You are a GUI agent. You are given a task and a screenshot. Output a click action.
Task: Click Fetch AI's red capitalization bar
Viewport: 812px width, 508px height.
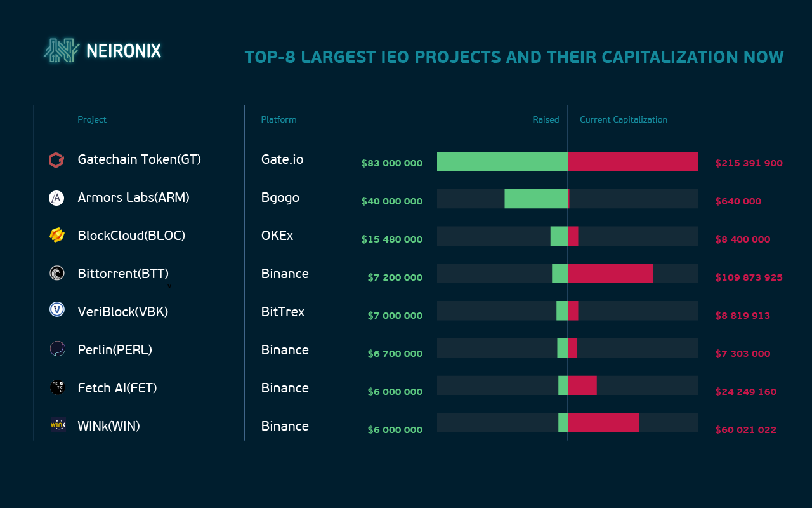(582, 385)
